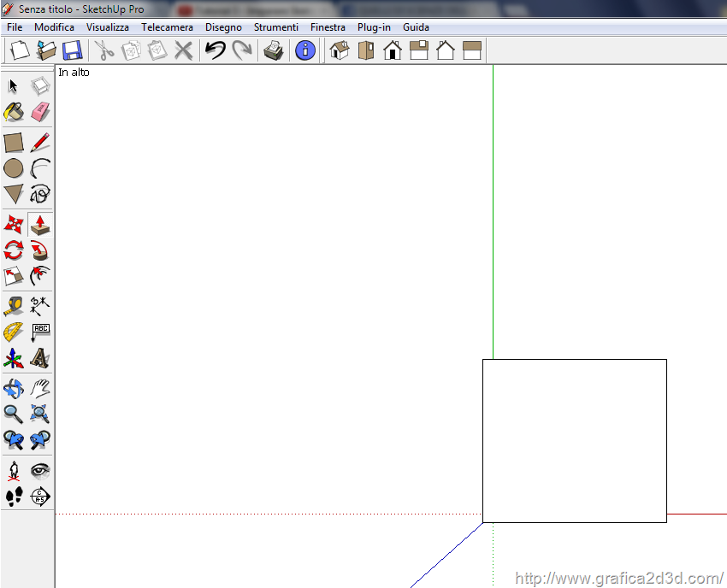The image size is (727, 588).
Task: Activate the Circle tool
Action: coord(14,168)
